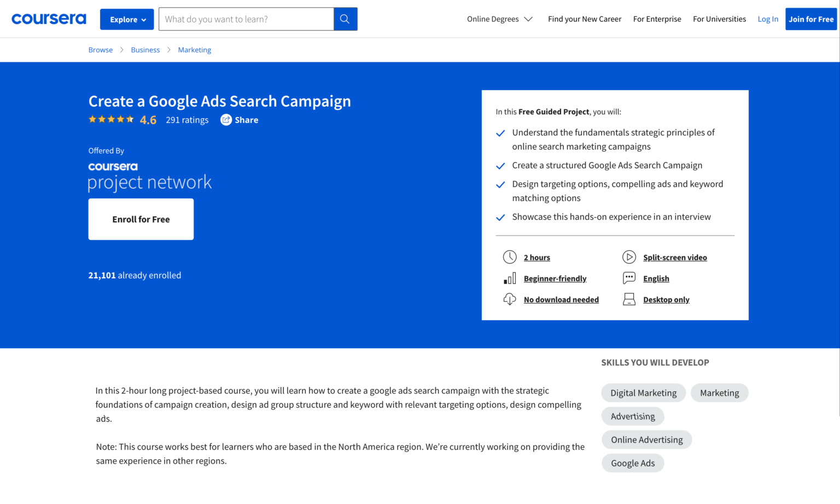Click the 21,101 already enrolled text
Screen dimensions: 840x504
tap(135, 276)
